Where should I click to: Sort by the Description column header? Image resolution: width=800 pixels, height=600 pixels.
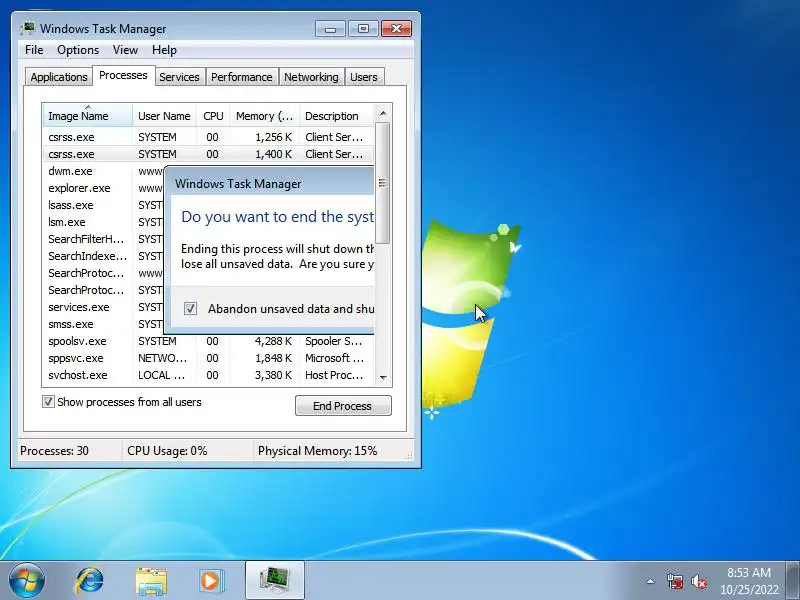coord(337,116)
